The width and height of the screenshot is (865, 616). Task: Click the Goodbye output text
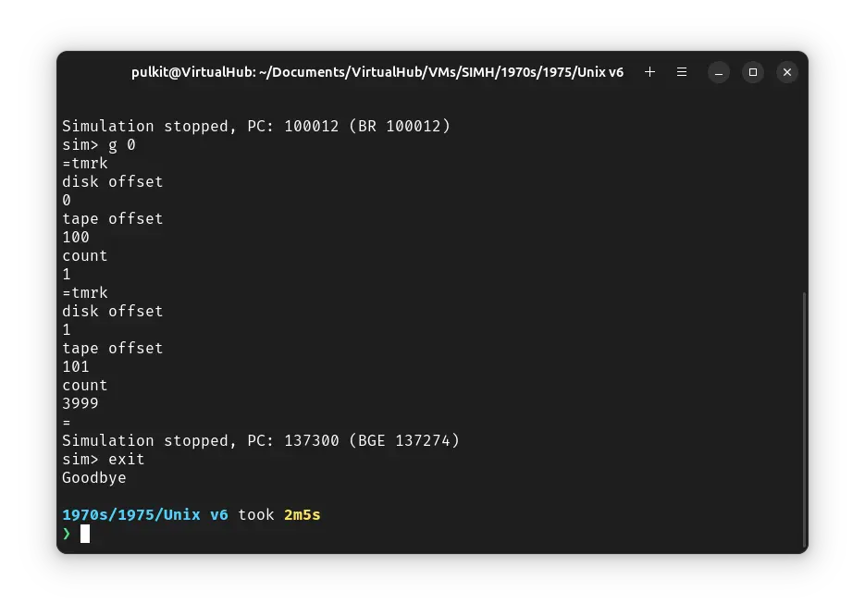coord(93,477)
